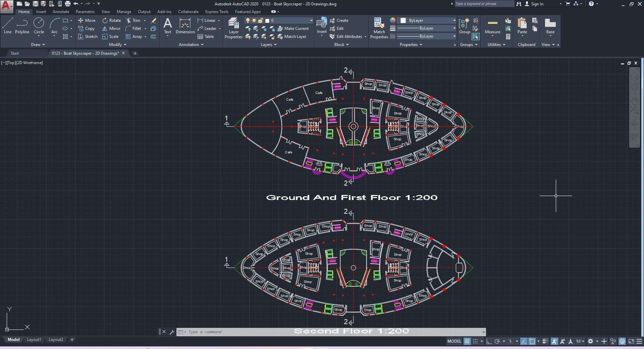The height and width of the screenshot is (349, 644).
Task: Click the command line input
Action: pyautogui.click(x=331, y=332)
